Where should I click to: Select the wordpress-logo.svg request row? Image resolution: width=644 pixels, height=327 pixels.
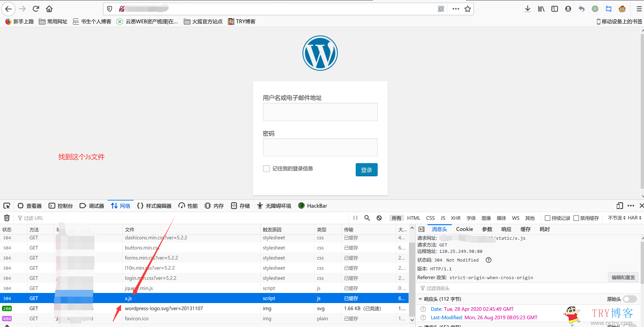(x=204, y=308)
